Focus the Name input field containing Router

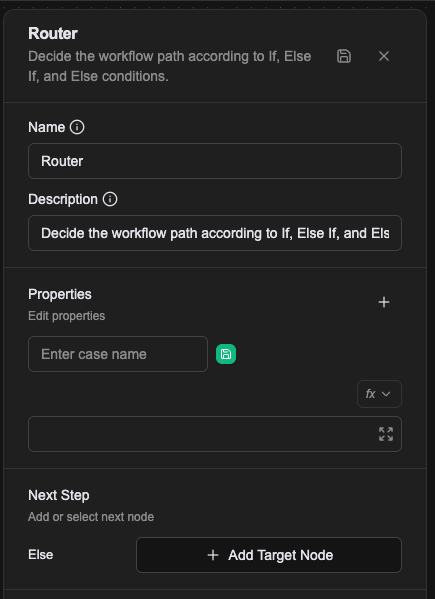point(215,161)
